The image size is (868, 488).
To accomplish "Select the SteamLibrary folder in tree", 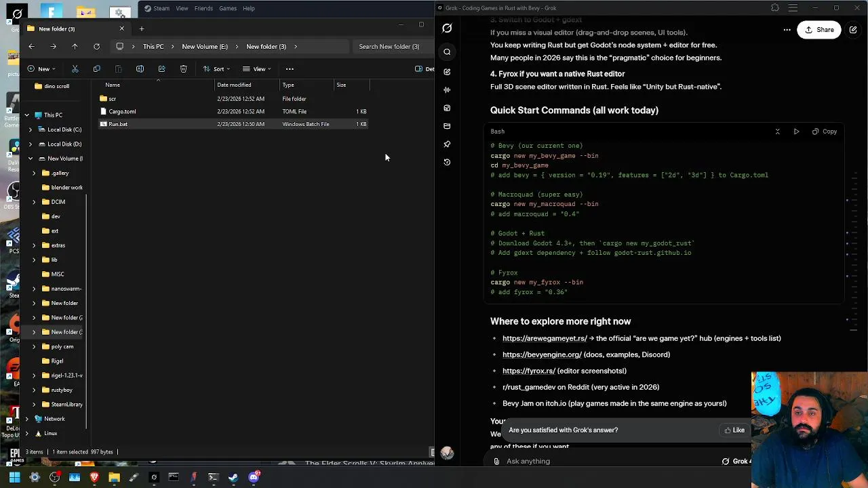I will coord(66,405).
